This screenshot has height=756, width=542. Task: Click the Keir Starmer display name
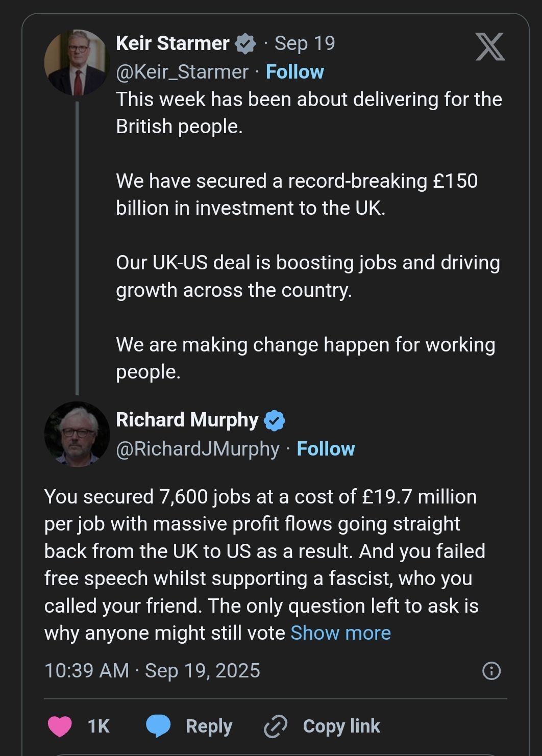[173, 44]
